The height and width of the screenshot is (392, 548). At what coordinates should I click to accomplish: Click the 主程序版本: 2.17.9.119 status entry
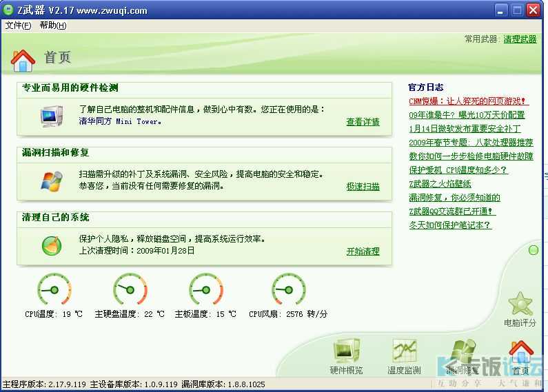(x=44, y=384)
